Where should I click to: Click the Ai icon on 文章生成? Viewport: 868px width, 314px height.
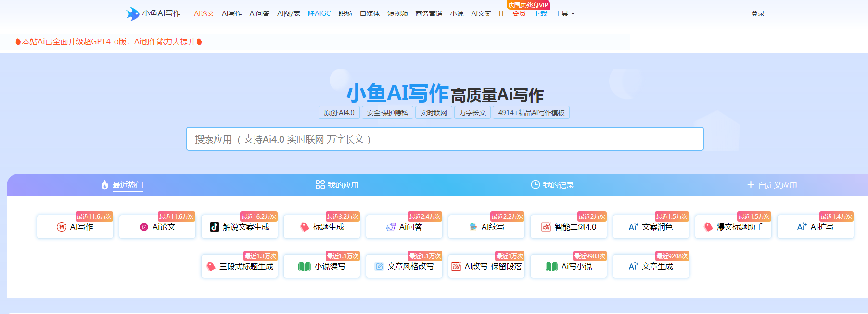(633, 266)
